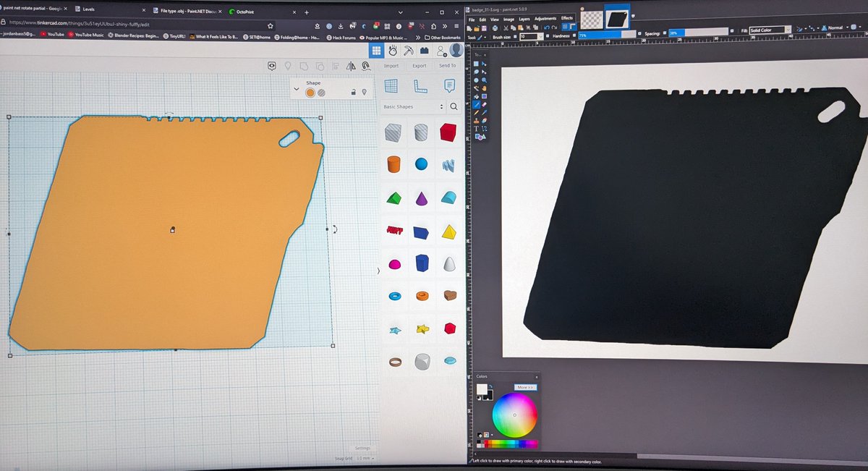Toggle the shape visibility lightbulb
Screen dimensions: 868x471
pyautogui.click(x=364, y=92)
